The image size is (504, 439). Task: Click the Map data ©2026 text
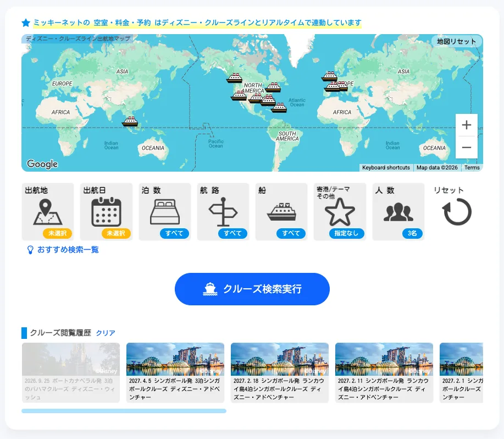(437, 168)
